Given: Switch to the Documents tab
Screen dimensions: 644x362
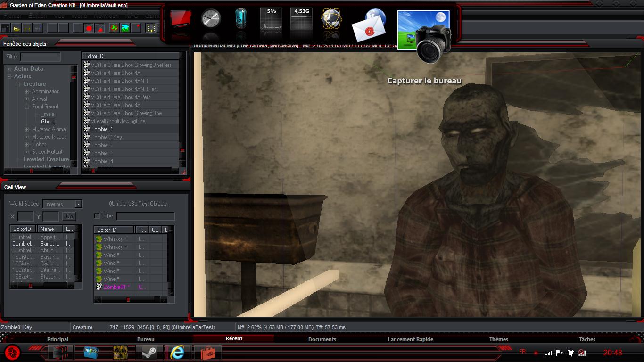Looking at the screenshot, I should coord(322,339).
